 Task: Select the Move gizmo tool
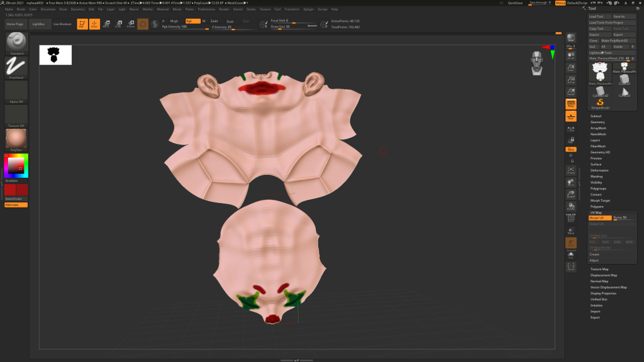[x=106, y=25]
